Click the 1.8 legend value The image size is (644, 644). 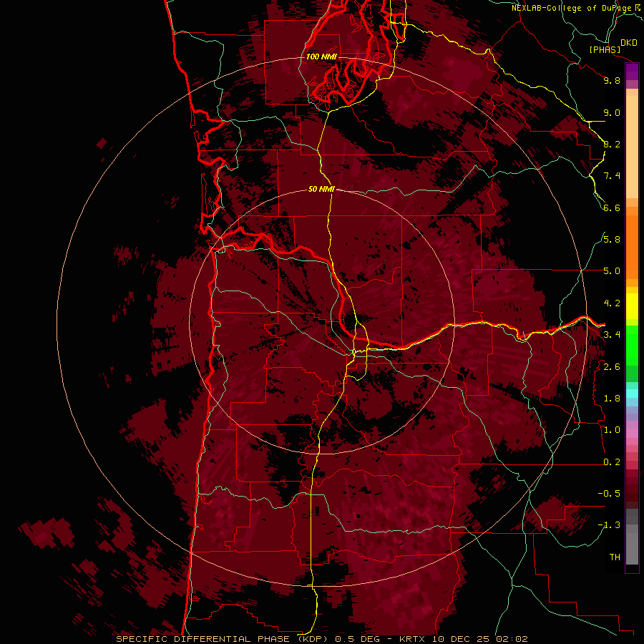click(x=612, y=399)
